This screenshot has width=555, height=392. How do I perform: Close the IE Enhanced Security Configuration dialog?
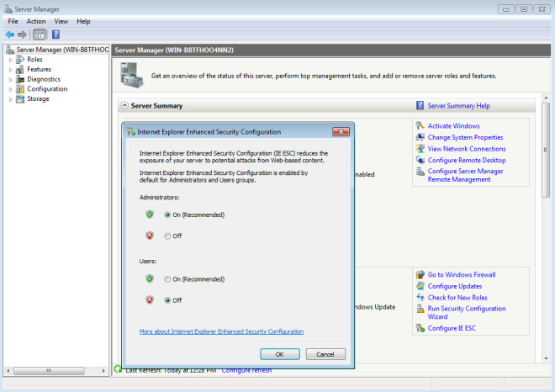341,132
